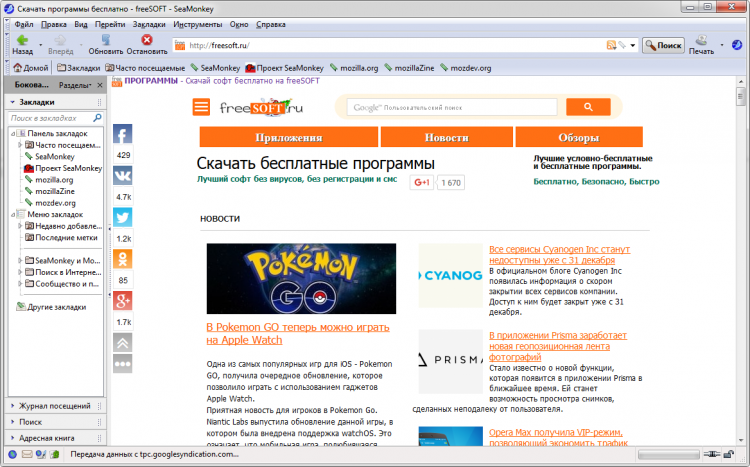Open Обзоры site section

coord(579,137)
